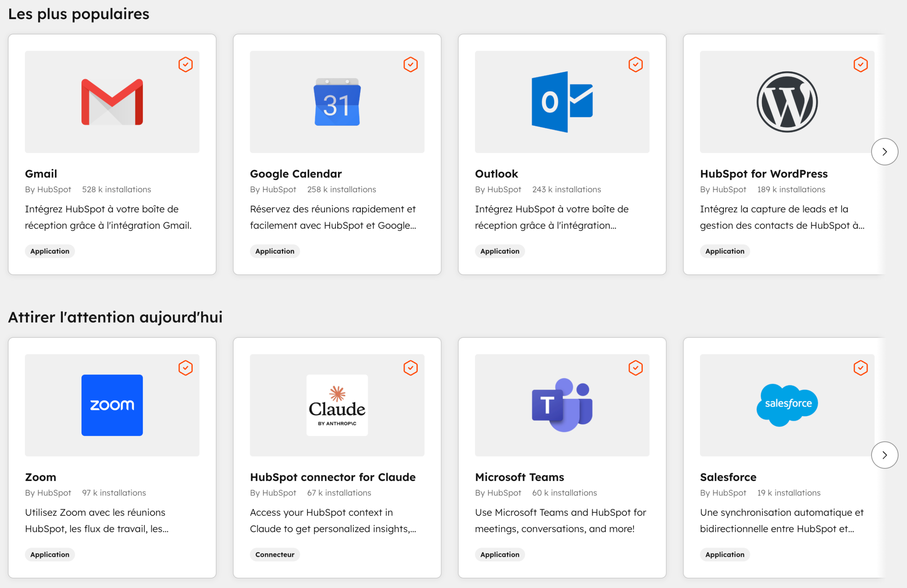The width and height of the screenshot is (907, 588).
Task: Click '189 k installations' text
Action: click(x=791, y=190)
